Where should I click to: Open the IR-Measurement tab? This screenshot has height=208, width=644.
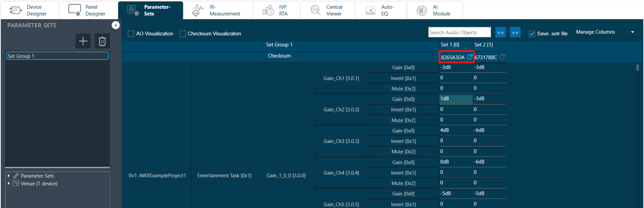218,10
